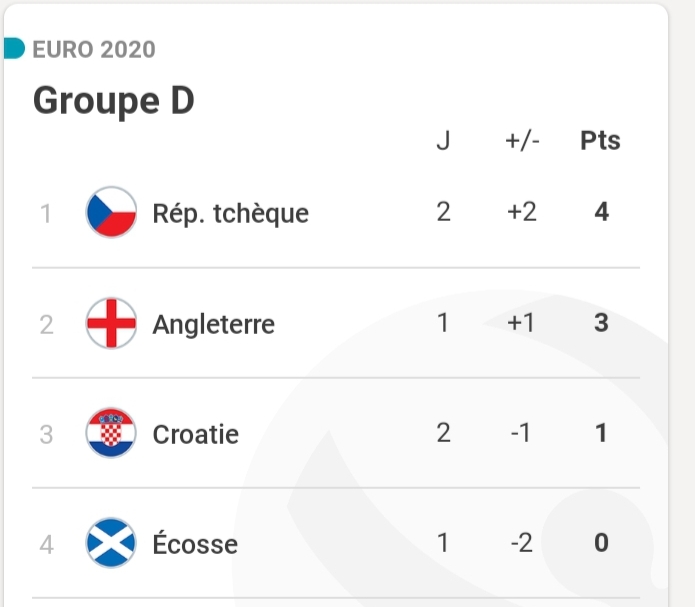Viewport: 695px width, 607px height.
Task: Click Rép. tchèque's 4 points value
Action: pyautogui.click(x=601, y=213)
